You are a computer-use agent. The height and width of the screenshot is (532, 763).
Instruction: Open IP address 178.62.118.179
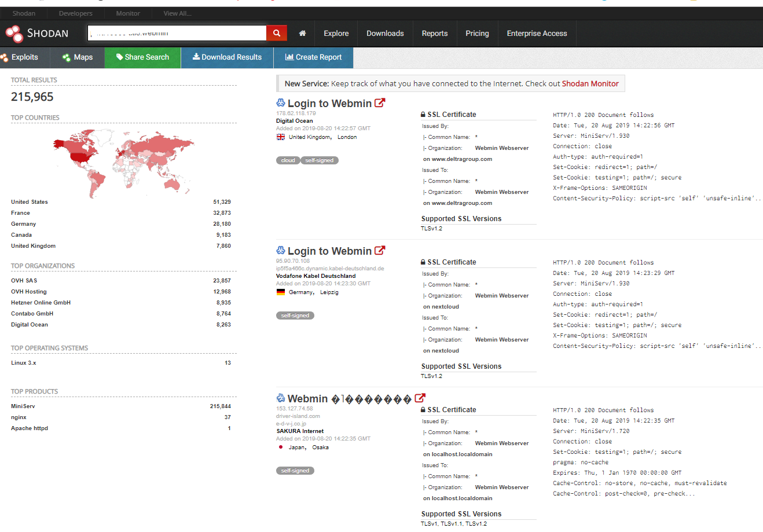(x=296, y=113)
